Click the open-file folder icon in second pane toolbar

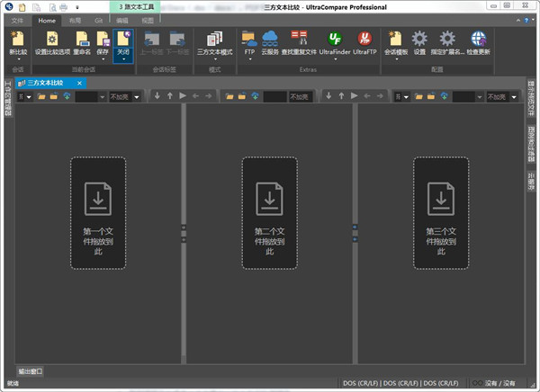pos(229,96)
